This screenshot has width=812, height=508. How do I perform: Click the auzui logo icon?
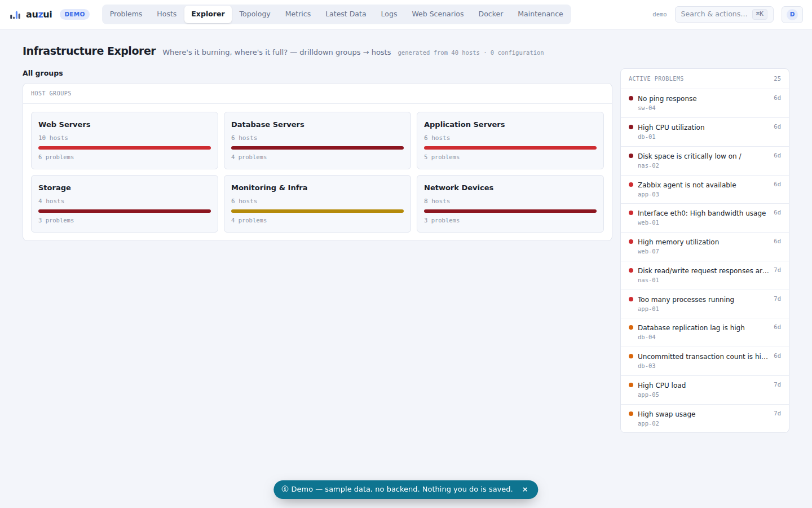[15, 15]
